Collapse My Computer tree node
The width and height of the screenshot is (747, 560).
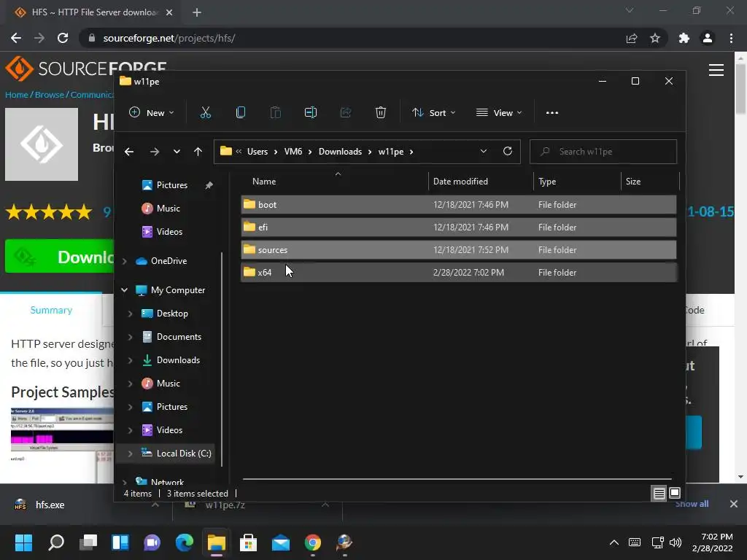pyautogui.click(x=124, y=290)
